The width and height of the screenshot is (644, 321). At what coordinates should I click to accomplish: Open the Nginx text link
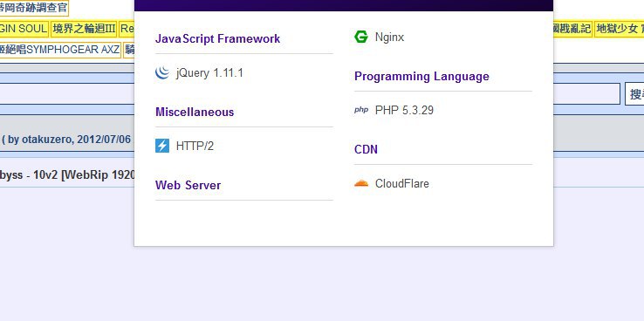[x=389, y=38]
